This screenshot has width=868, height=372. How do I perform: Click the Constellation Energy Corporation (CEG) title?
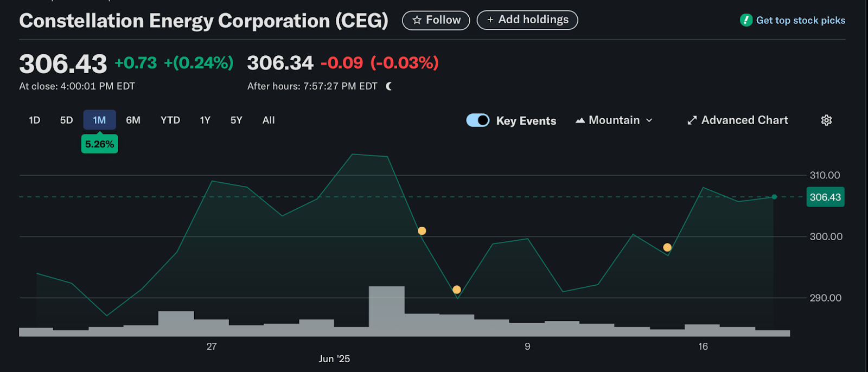[204, 21]
